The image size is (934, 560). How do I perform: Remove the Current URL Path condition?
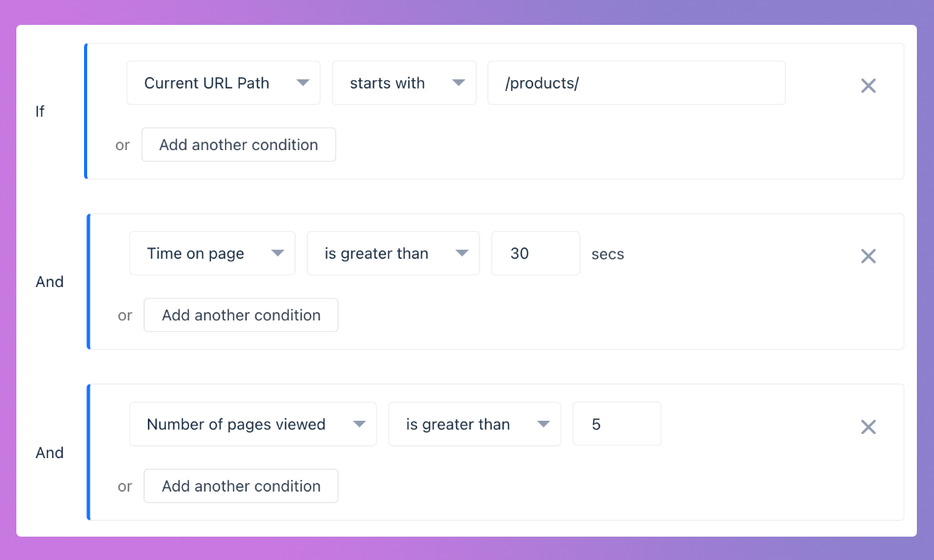coord(869,86)
